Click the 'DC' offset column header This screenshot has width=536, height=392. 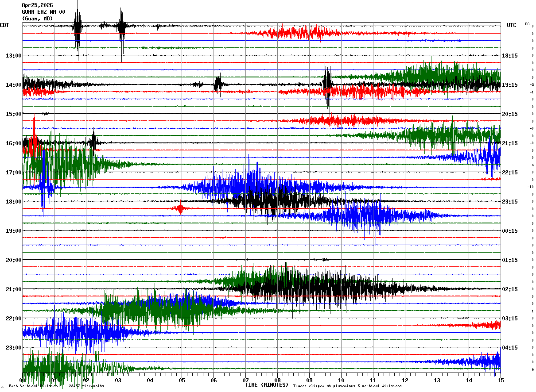pos(527,23)
